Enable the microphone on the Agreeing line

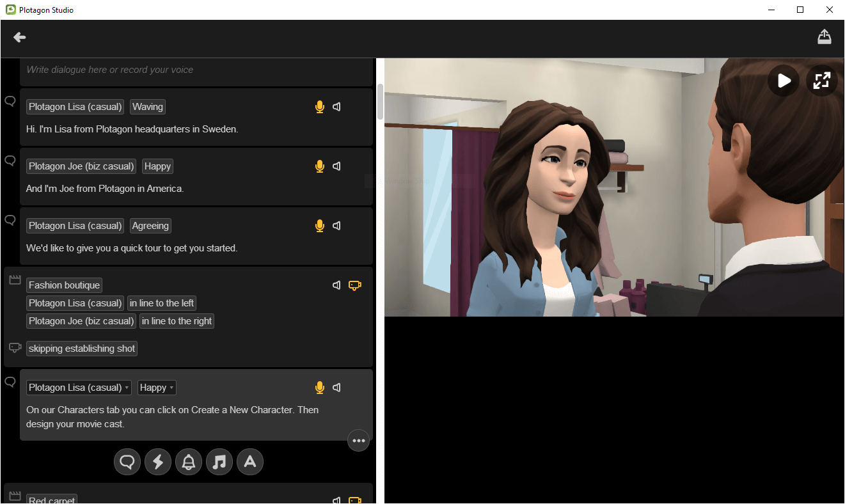pos(319,226)
